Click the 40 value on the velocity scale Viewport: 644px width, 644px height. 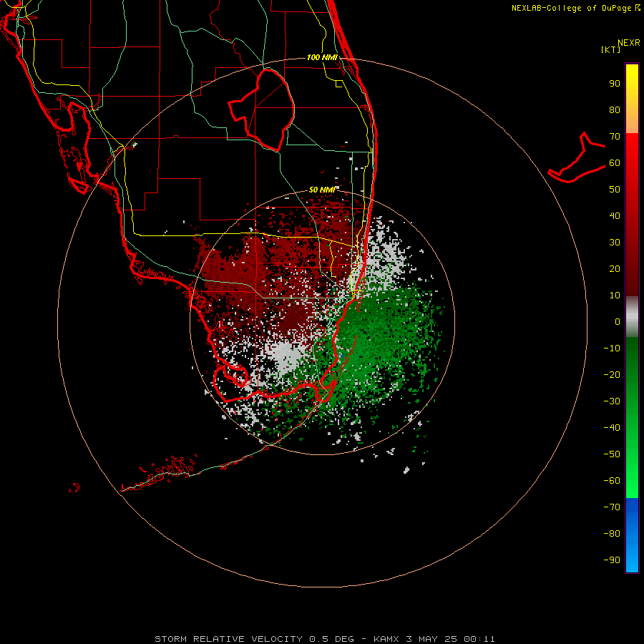tap(615, 215)
